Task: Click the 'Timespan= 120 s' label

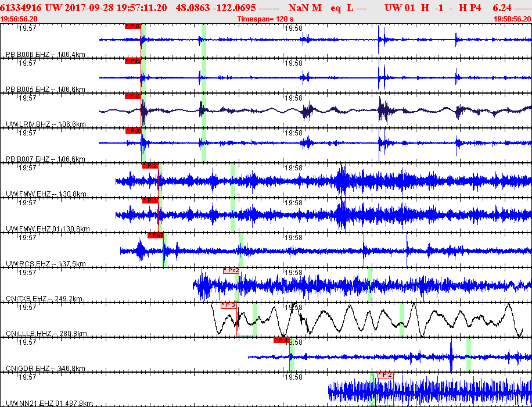Action: point(265,19)
